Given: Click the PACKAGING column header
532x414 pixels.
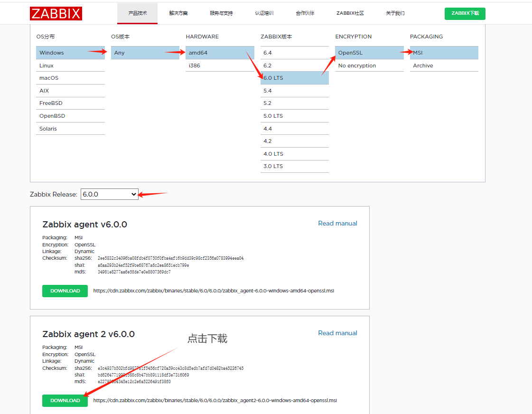Looking at the screenshot, I should coord(427,37).
